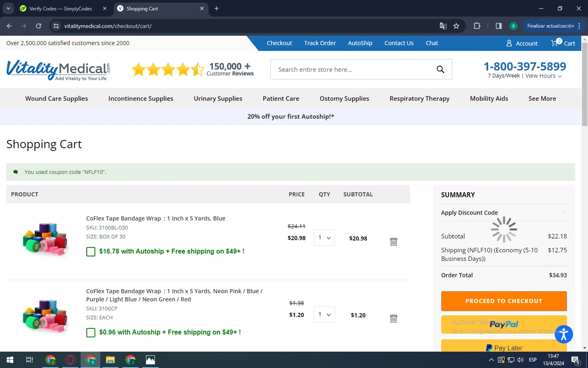The image size is (588, 368).
Task: Open Urinary Supplies menu
Action: pyautogui.click(x=218, y=98)
